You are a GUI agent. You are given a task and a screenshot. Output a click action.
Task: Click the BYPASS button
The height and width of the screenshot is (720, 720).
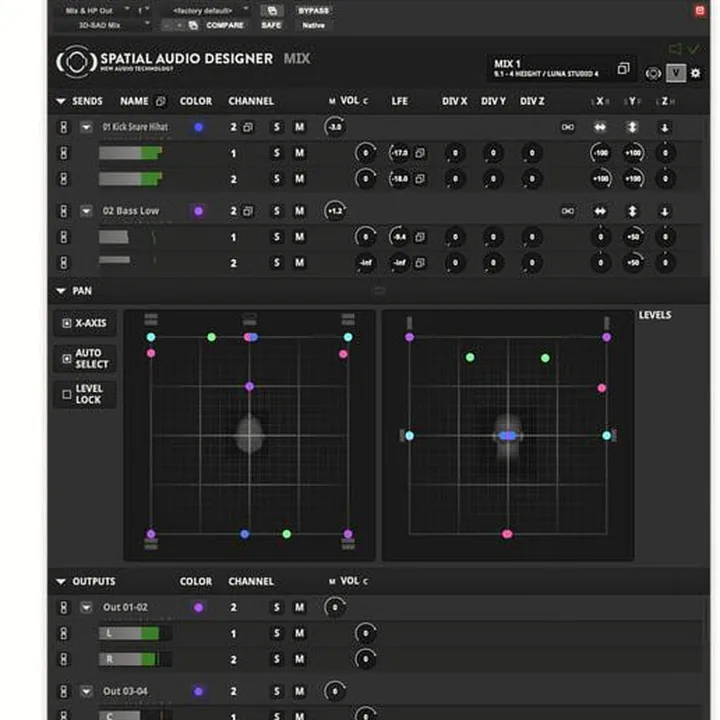point(313,10)
